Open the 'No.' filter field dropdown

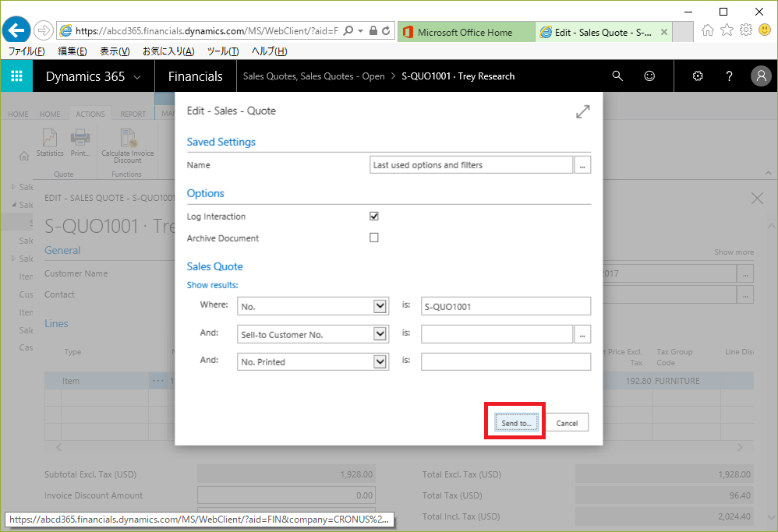pos(380,306)
